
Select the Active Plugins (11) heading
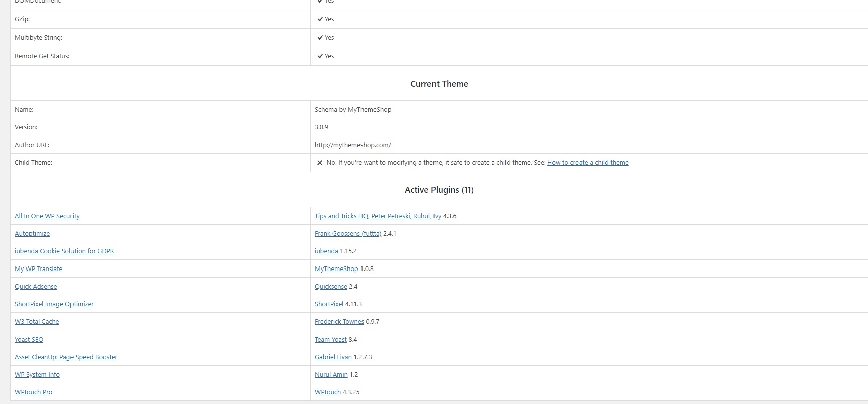(x=439, y=190)
